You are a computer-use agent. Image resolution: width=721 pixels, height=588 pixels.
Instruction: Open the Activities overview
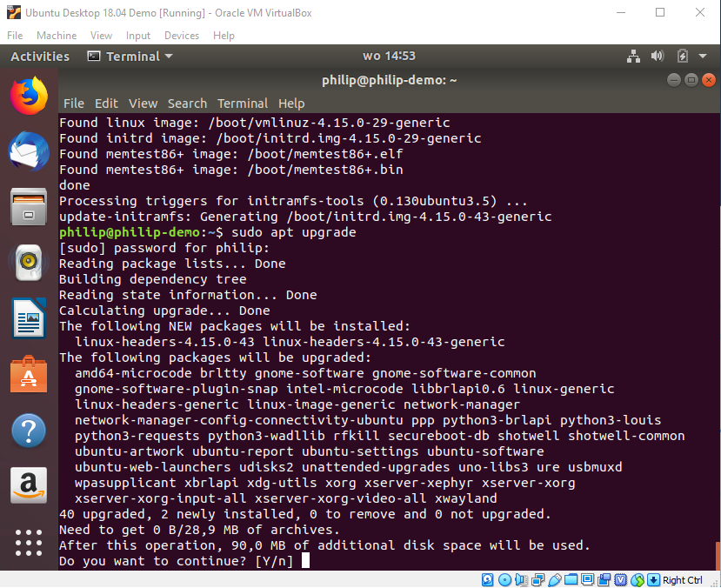tap(40, 56)
